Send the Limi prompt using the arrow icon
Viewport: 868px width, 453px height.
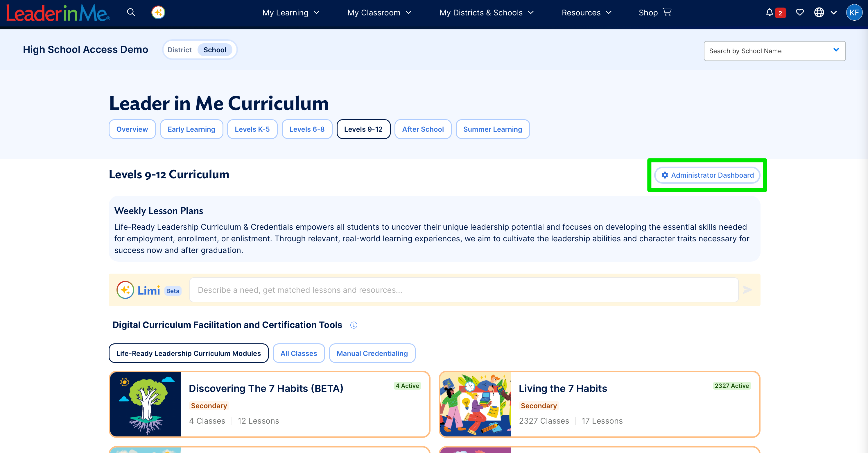pos(747,290)
